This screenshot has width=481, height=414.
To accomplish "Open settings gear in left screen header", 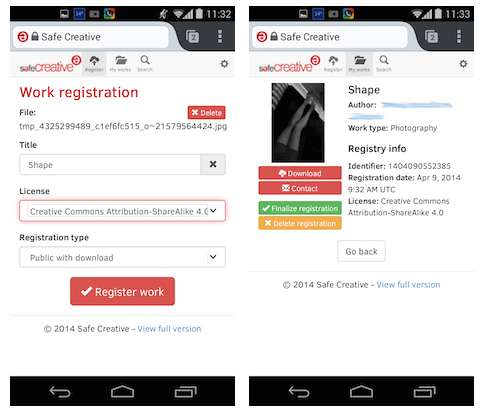I will pyautogui.click(x=224, y=64).
